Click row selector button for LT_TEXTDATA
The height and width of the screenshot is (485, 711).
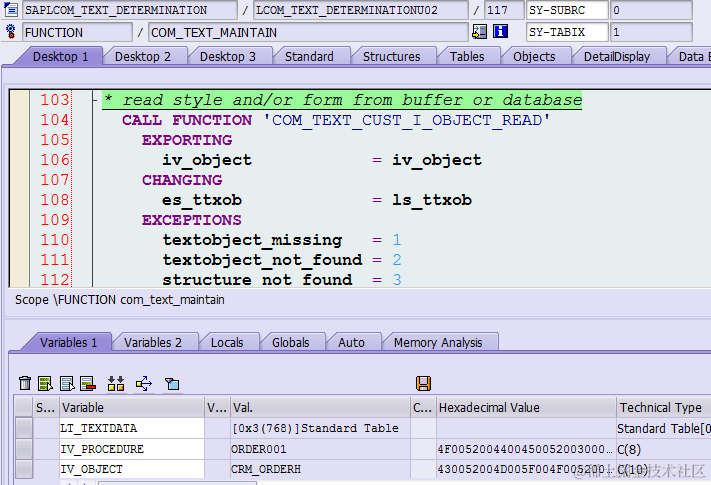click(x=24, y=428)
